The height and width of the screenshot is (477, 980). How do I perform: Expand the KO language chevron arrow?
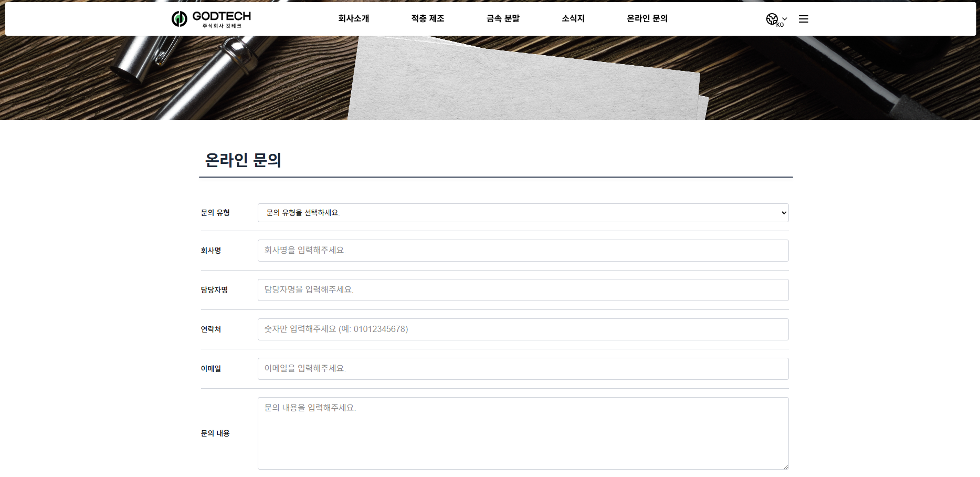coord(785,19)
